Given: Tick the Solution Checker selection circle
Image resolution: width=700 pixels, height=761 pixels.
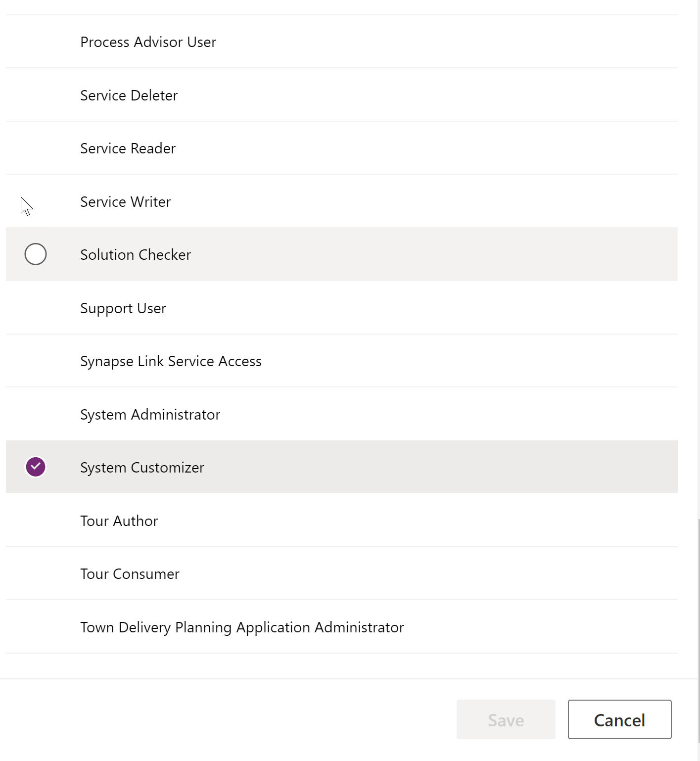Looking at the screenshot, I should (36, 254).
